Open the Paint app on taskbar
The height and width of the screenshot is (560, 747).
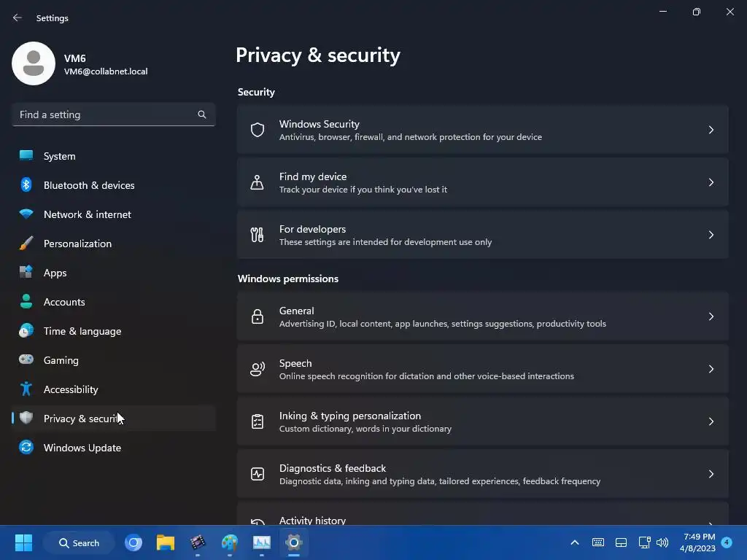(x=230, y=542)
